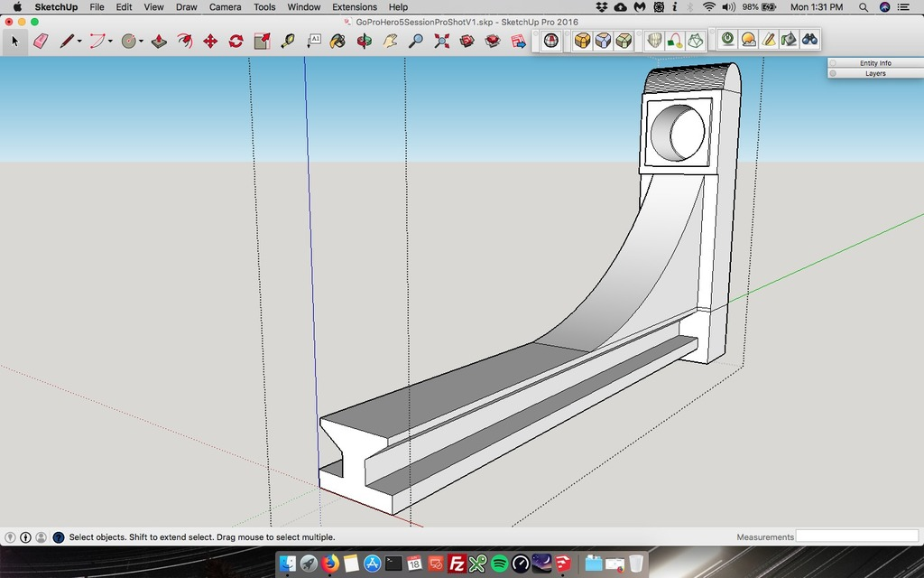Activate the Move tool
Screen dimensions: 924x578
(x=211, y=40)
